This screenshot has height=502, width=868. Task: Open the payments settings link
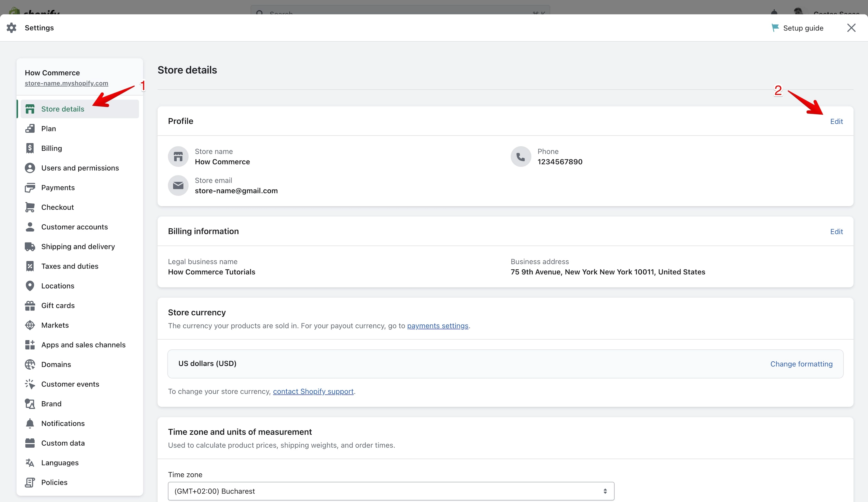(437, 326)
